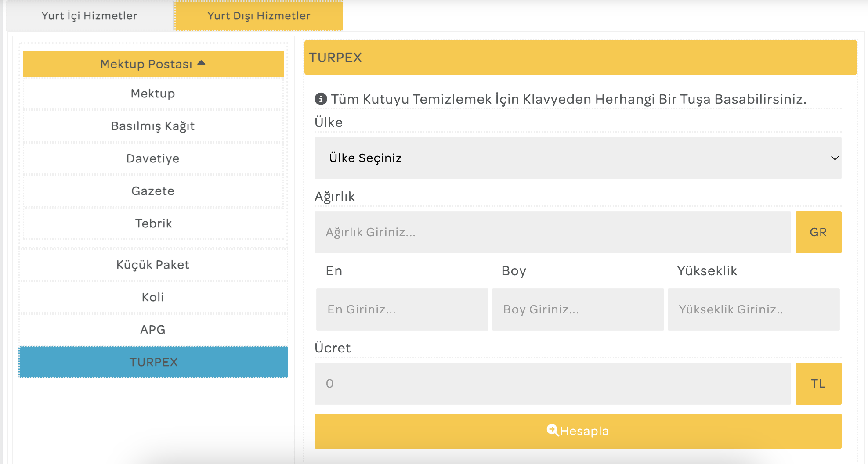The height and width of the screenshot is (464, 868).
Task: Focus the Ağırlık Giriniz weight field
Action: pyautogui.click(x=552, y=232)
